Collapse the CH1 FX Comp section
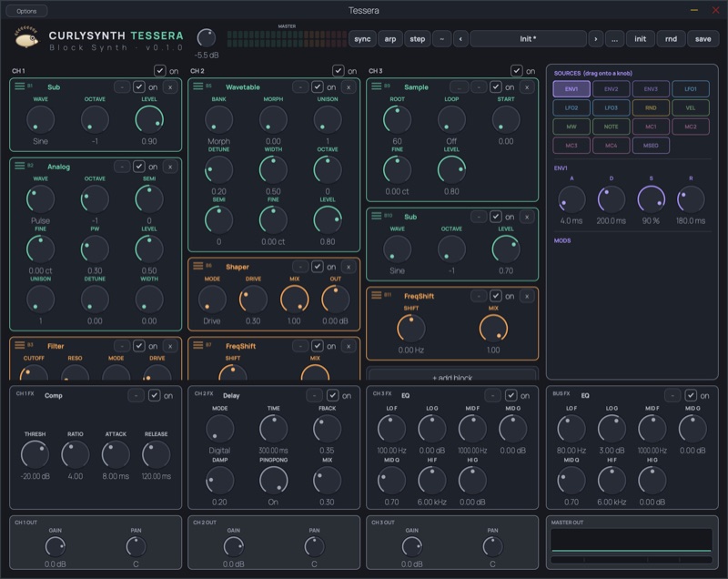Image resolution: width=728 pixels, height=579 pixels. tap(136, 396)
